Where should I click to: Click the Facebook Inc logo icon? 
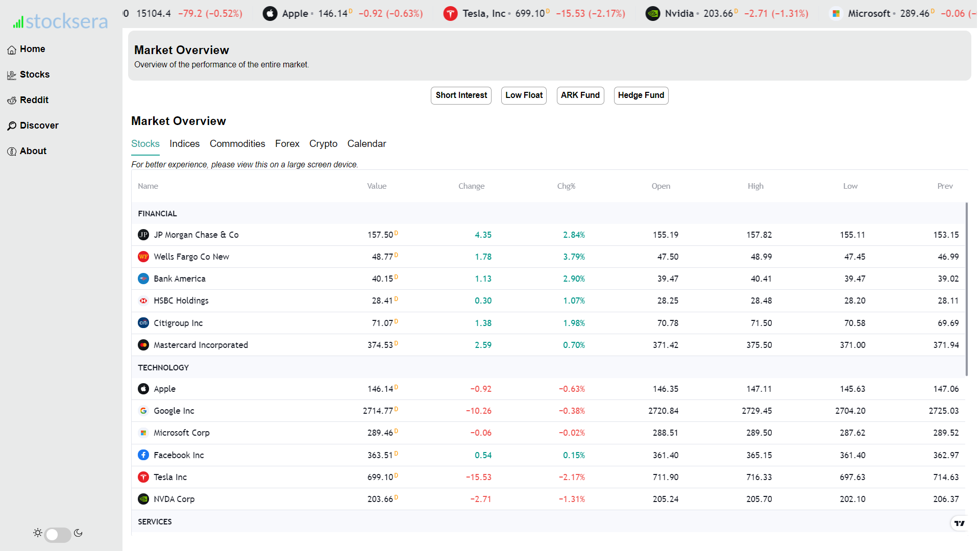pyautogui.click(x=143, y=455)
